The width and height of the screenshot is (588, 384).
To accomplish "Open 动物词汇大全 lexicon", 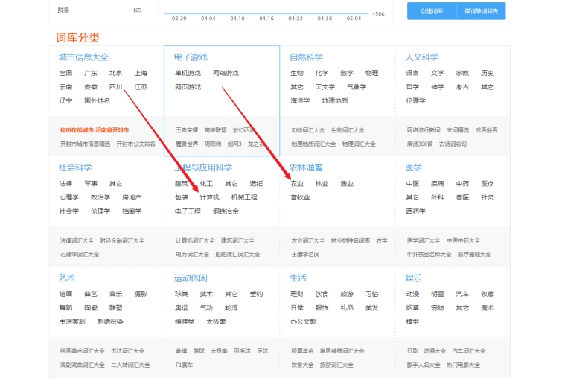I will click(308, 130).
